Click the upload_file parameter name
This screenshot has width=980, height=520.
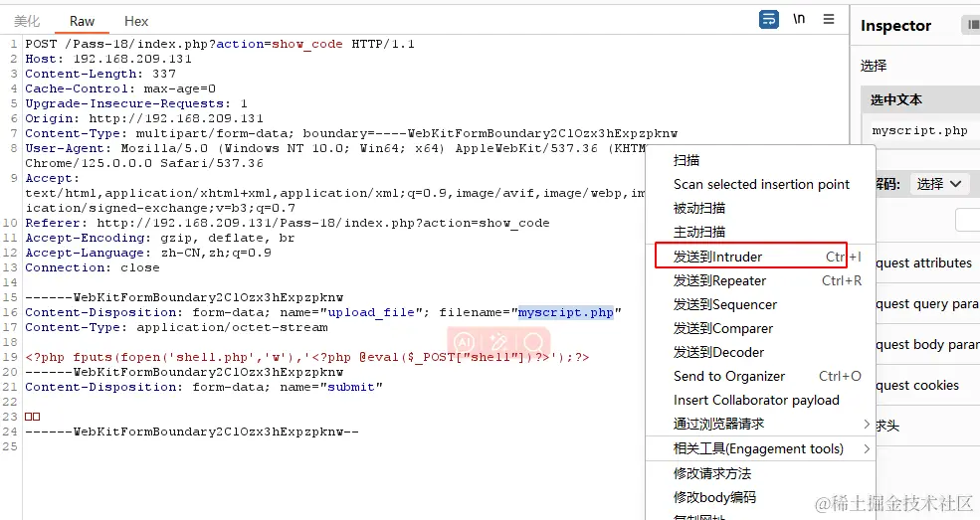[371, 312]
